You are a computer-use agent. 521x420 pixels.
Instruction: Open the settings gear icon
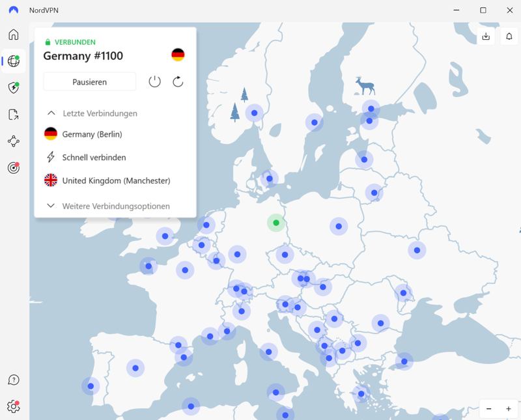click(13, 406)
